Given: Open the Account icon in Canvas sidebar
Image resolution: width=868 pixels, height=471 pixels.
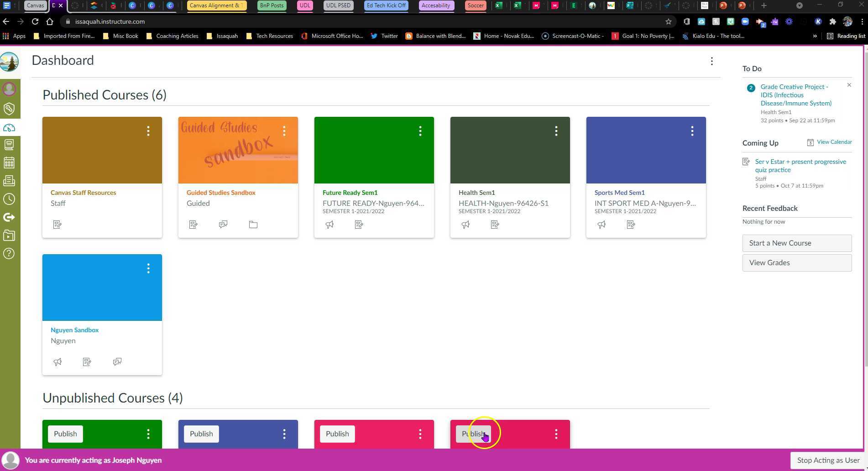Looking at the screenshot, I should (9, 89).
